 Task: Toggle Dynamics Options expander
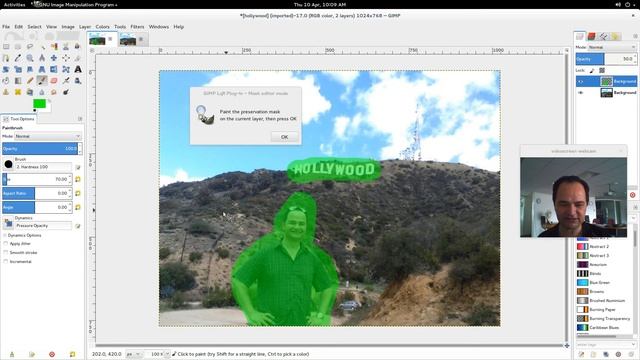pyautogui.click(x=5, y=236)
